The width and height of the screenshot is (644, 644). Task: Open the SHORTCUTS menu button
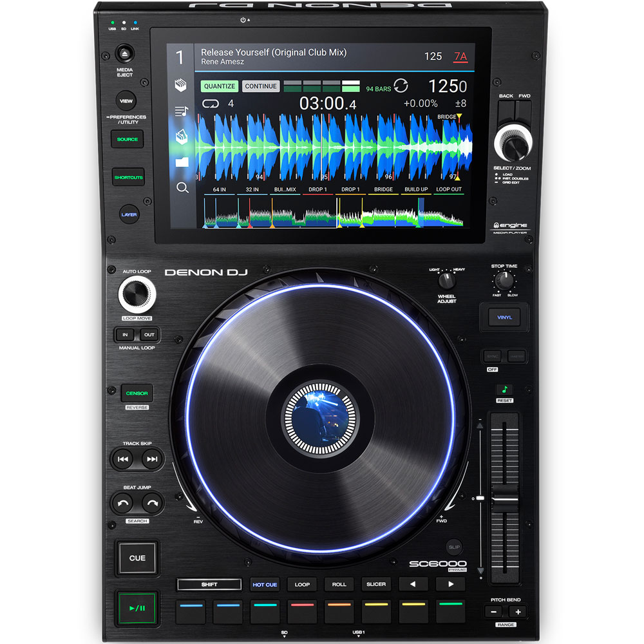[x=129, y=177]
